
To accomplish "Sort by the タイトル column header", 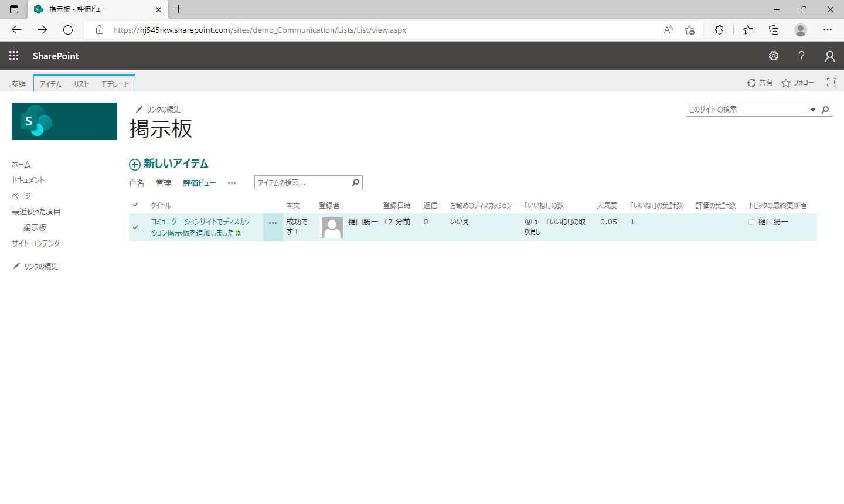I will [161, 206].
